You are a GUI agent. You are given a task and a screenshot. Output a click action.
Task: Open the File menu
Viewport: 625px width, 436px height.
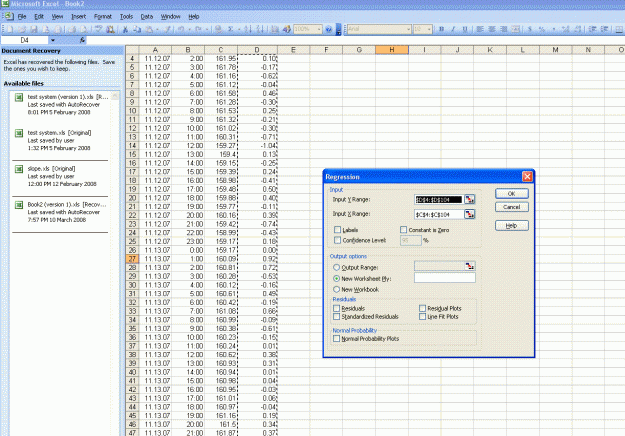point(22,16)
